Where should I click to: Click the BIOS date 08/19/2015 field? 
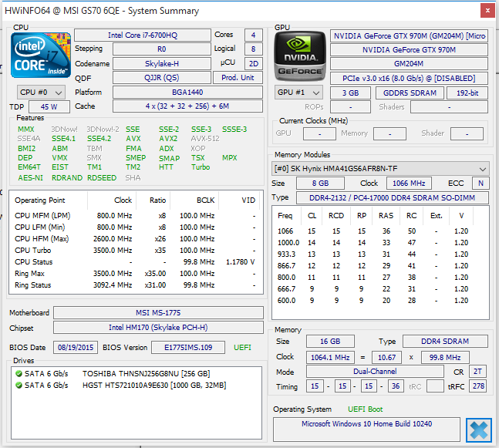pos(76,347)
